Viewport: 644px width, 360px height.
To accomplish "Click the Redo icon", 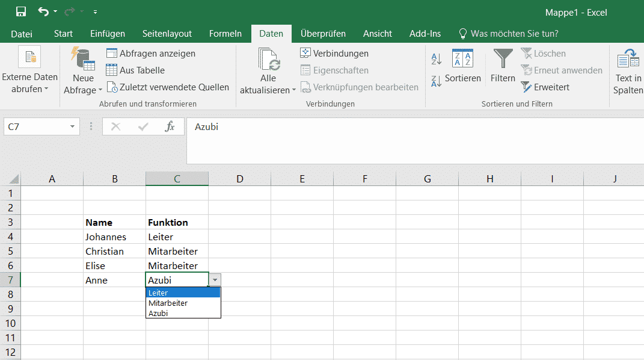I will click(69, 11).
